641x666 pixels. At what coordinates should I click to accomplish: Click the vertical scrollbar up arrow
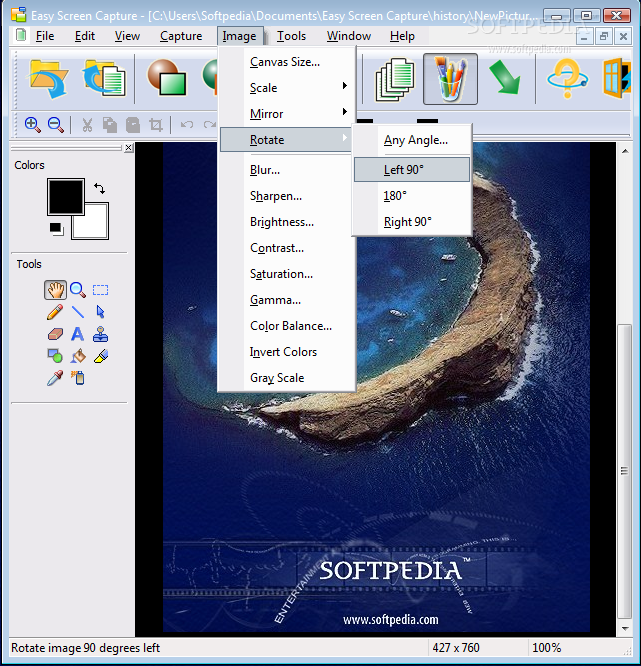click(x=625, y=151)
